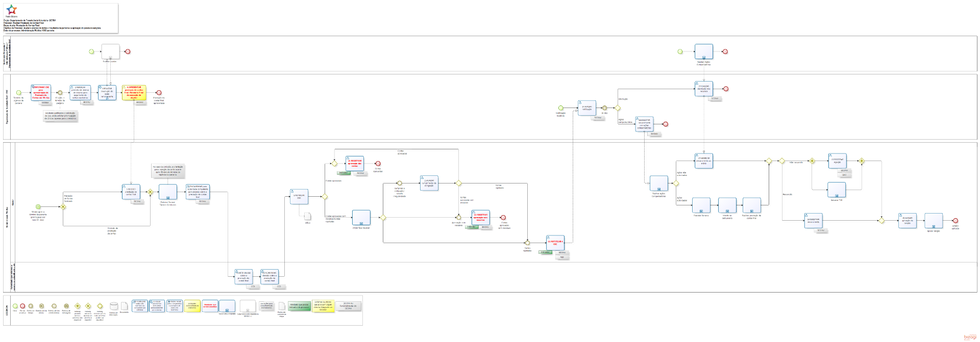Select end event 'Prestação de contas final apresentada'
The height and width of the screenshot is (342, 980).
(x=159, y=93)
